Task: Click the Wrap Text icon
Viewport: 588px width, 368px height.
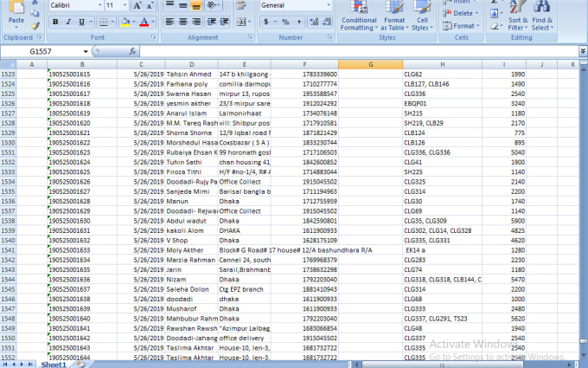Action: pyautogui.click(x=241, y=5)
